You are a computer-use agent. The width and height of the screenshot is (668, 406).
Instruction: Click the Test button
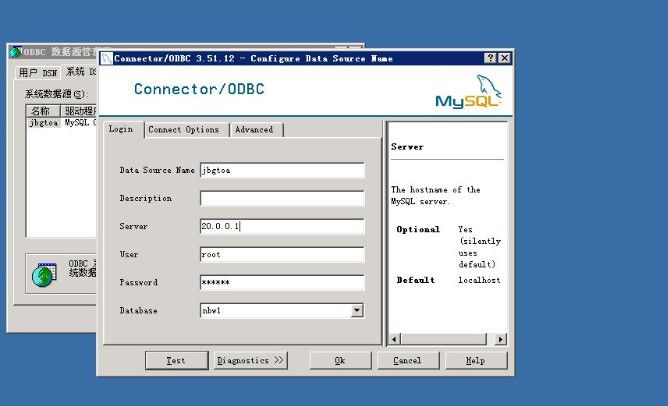point(176,360)
